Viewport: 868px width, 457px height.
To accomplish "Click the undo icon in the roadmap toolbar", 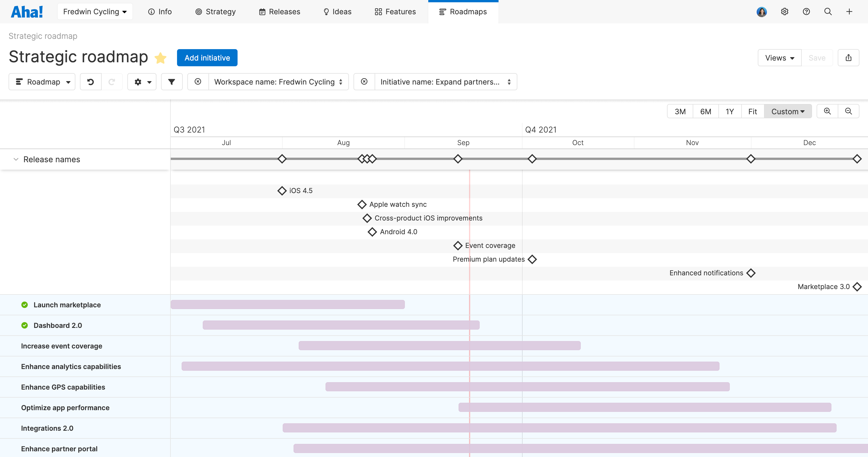I will click(90, 82).
